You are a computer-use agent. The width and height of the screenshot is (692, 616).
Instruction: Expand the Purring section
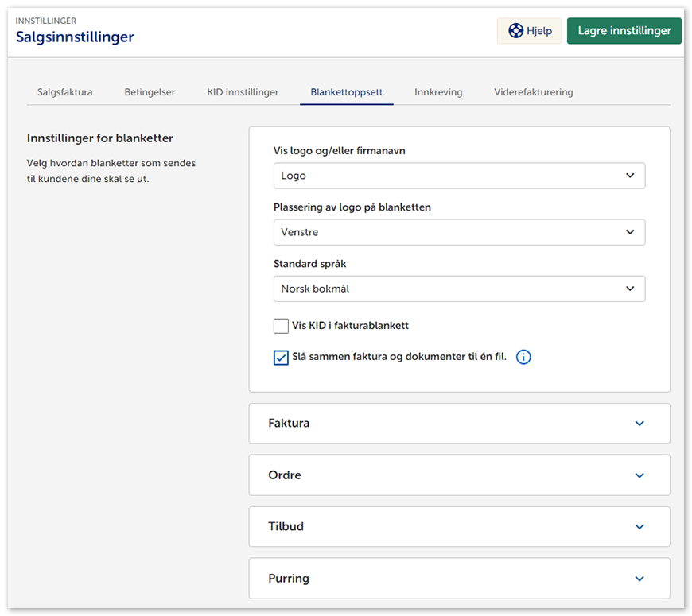point(459,579)
